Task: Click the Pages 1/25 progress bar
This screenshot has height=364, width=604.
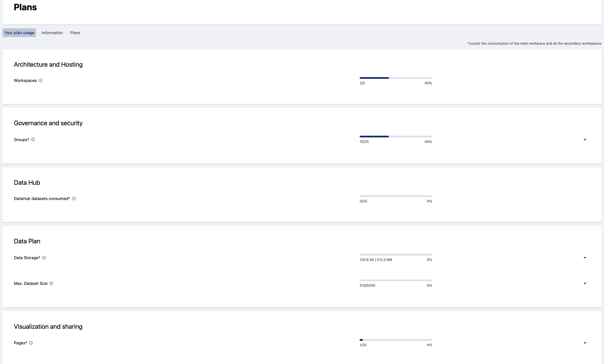Action: [396, 340]
